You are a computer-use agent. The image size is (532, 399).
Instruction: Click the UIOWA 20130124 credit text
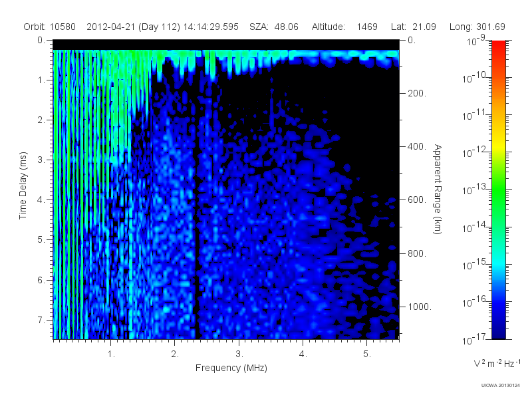tap(501, 385)
